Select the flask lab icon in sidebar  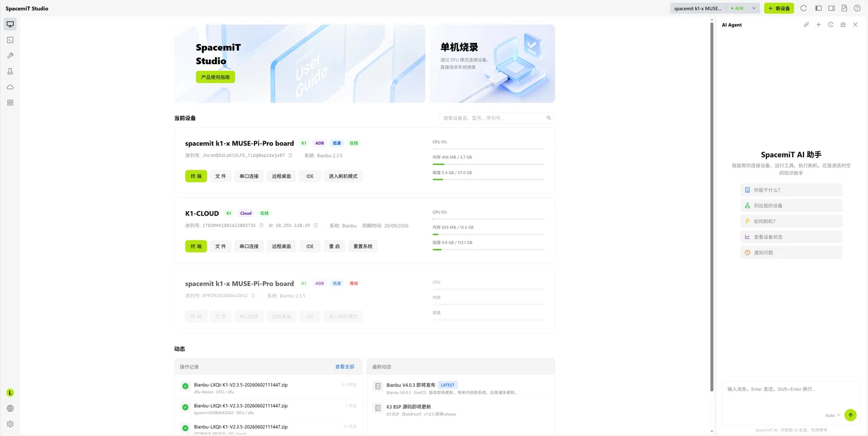point(10,71)
